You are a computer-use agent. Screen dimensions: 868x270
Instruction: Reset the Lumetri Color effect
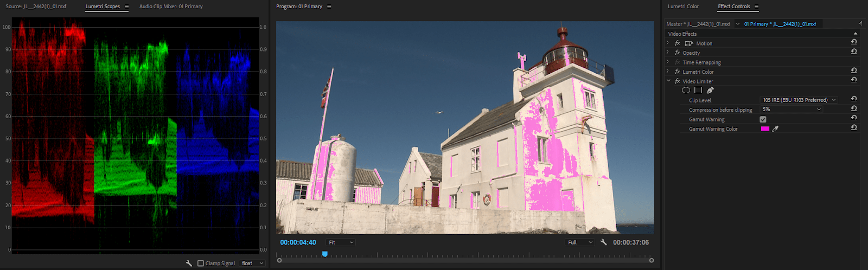854,70
